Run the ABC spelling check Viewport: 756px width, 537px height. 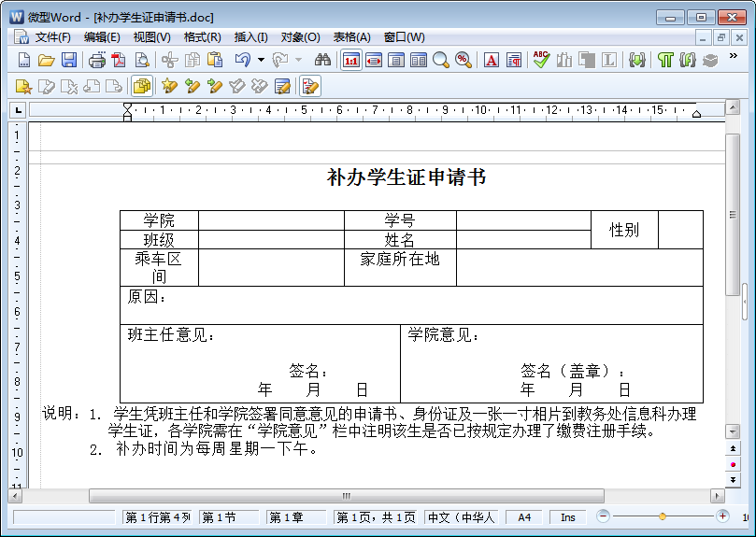click(541, 61)
